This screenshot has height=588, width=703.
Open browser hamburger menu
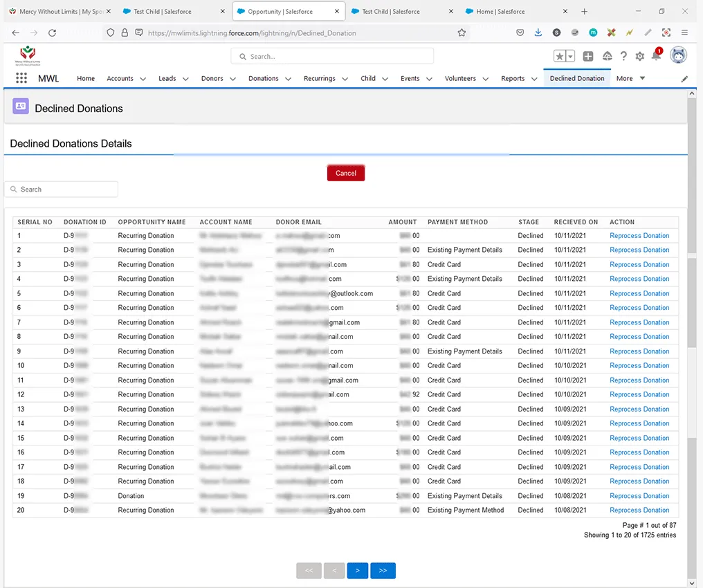(x=684, y=33)
